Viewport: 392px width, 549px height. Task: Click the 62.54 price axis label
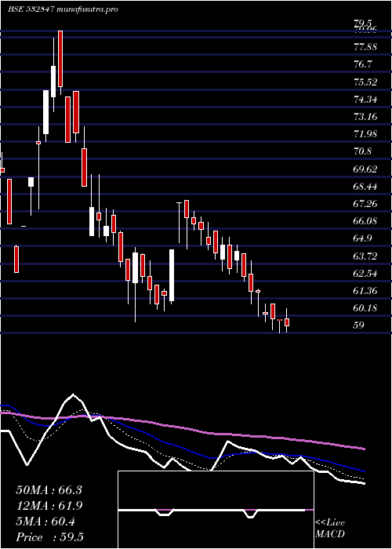point(365,273)
